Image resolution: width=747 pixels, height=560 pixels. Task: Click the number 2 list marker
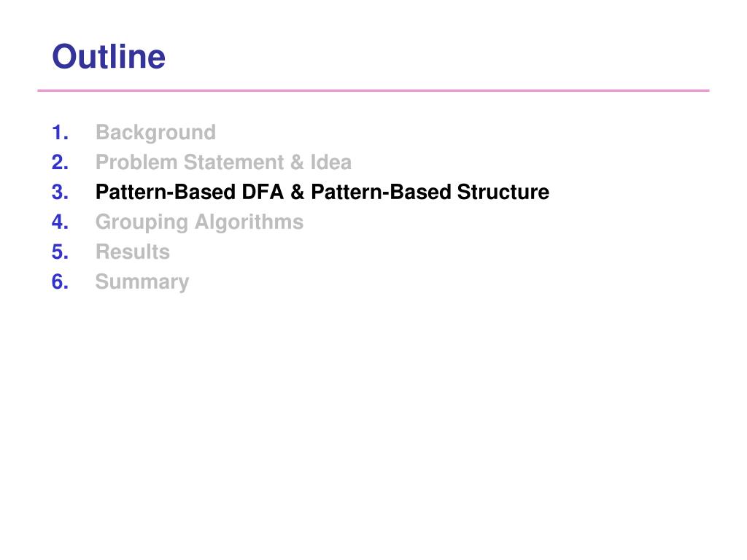tap(60, 163)
